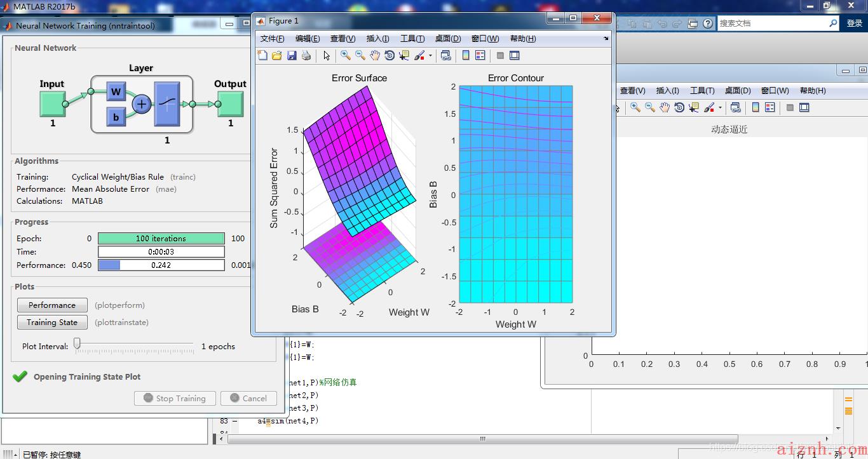Show Plot Tools and dock Figure 1
868x459 pixels.
click(515, 56)
